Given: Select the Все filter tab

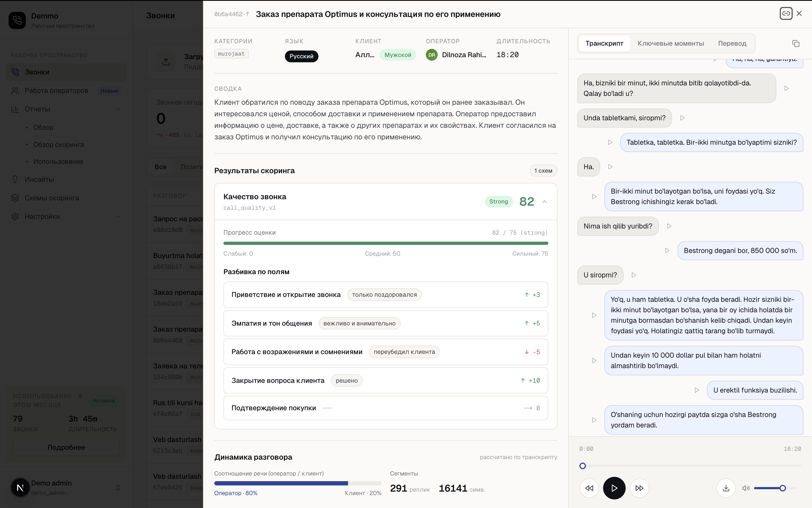Looking at the screenshot, I should click(161, 167).
